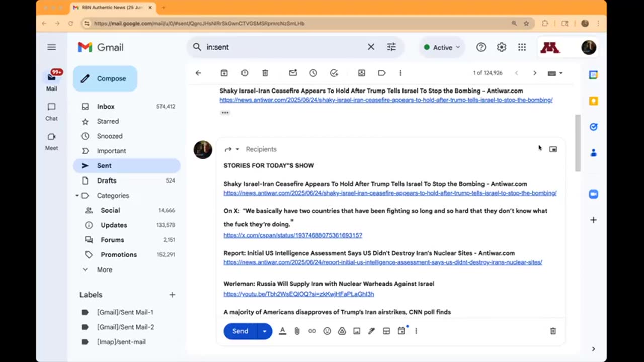644x362 pixels.
Task: Click the Move to icon
Action: [361, 73]
